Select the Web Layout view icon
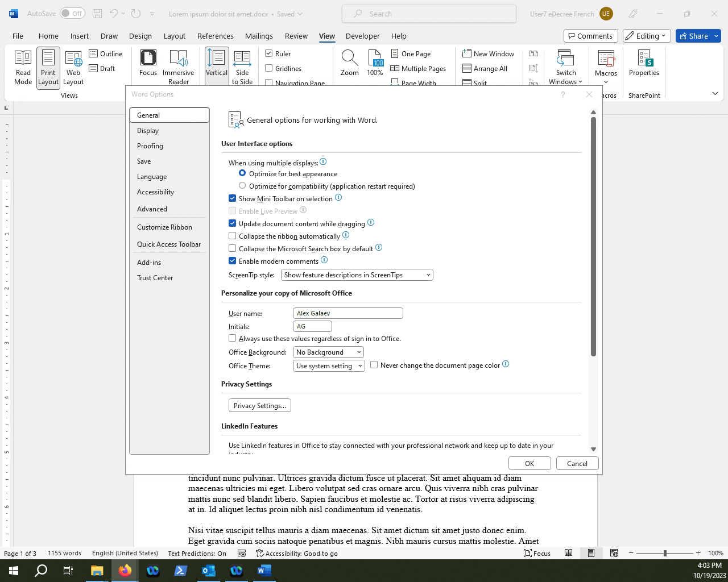Screen dimensions: 728x582 (73, 63)
